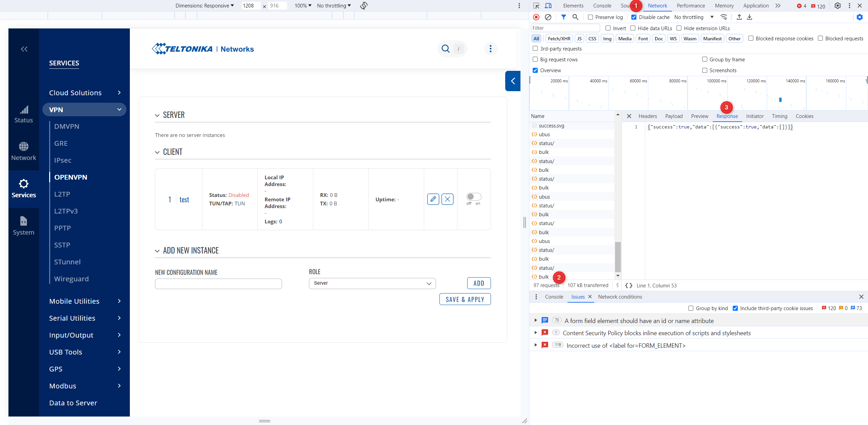Image resolution: width=868 pixels, height=425 pixels.
Task: Open the Status section icon
Action: click(x=24, y=109)
